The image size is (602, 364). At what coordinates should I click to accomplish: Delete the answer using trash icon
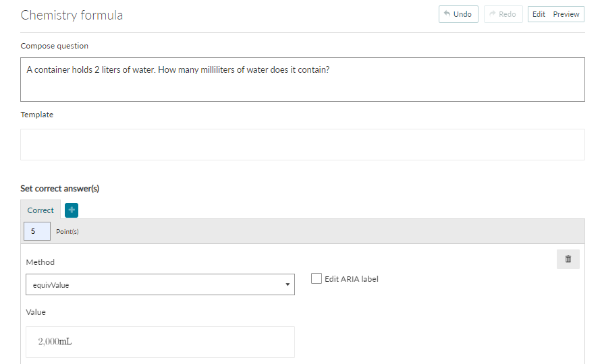tap(568, 259)
